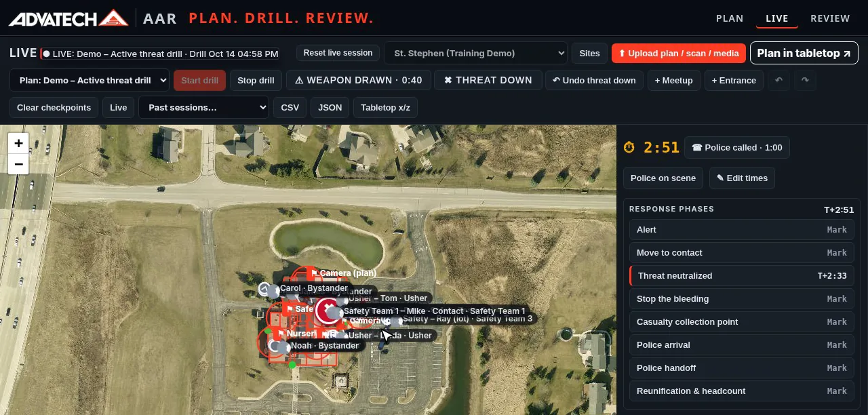The width and height of the screenshot is (868, 415).
Task: Click the Carol bystander marker
Action: coord(266,290)
